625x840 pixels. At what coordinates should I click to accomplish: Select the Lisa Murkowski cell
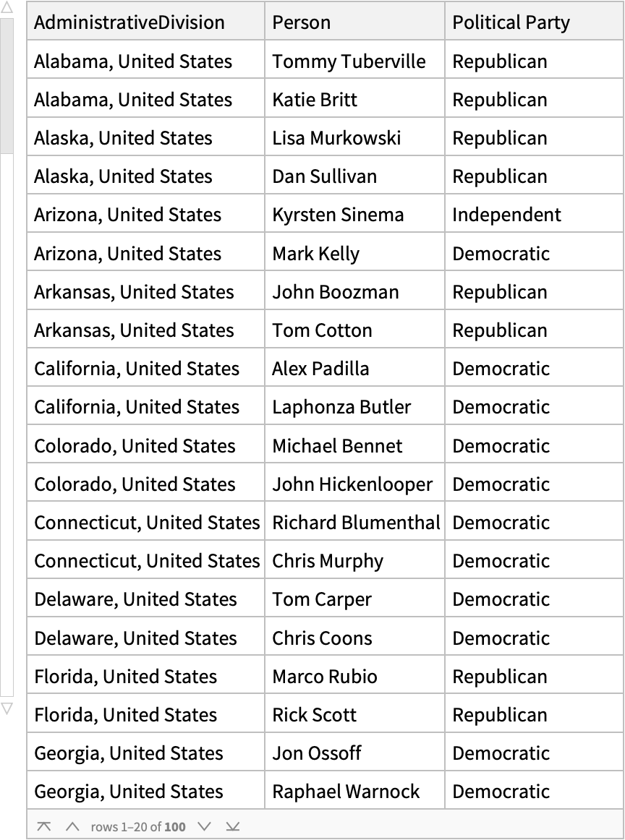pyautogui.click(x=336, y=138)
